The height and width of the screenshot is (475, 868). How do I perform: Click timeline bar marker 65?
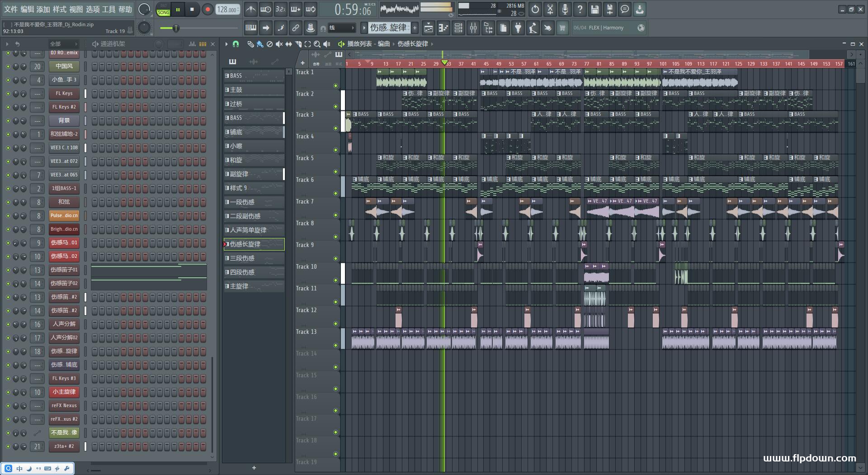549,64
